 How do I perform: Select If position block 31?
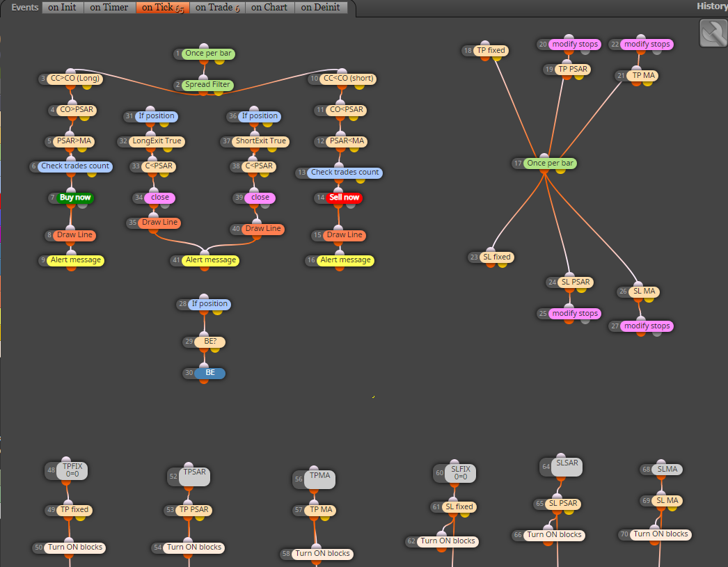coord(157,116)
